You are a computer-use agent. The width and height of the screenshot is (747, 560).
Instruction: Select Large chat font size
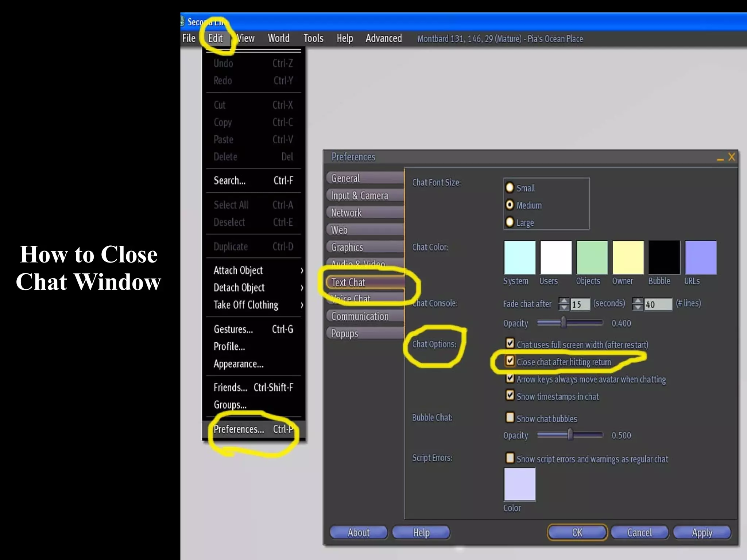510,222
